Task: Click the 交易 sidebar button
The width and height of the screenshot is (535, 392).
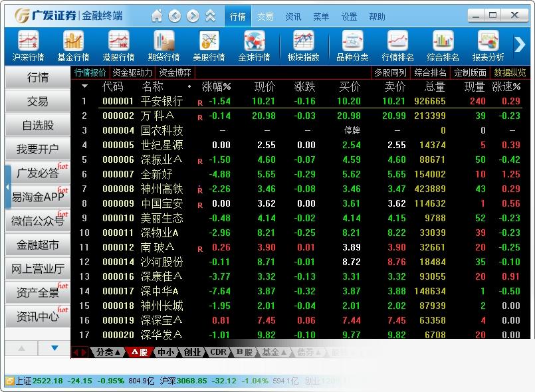Action: pos(38,102)
